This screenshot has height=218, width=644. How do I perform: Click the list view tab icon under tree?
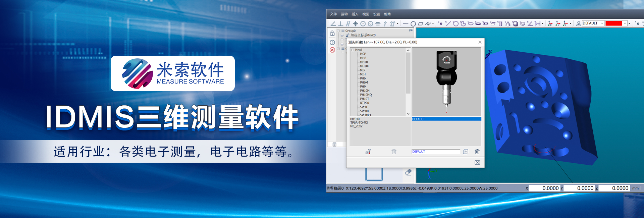click(x=334, y=145)
